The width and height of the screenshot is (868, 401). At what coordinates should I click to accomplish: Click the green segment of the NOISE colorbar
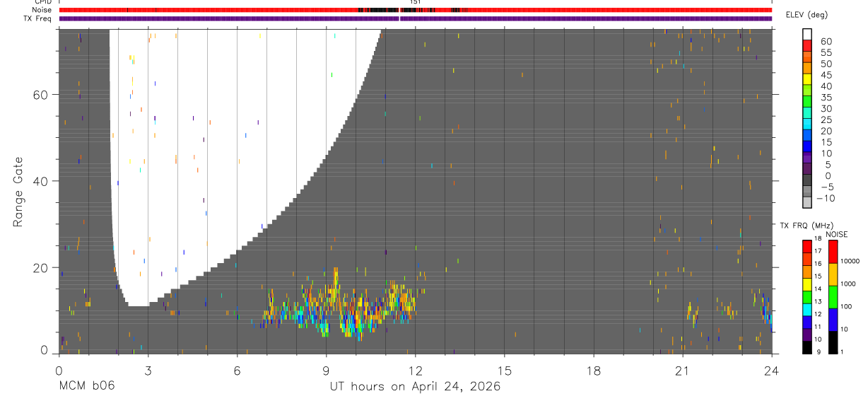point(833,297)
